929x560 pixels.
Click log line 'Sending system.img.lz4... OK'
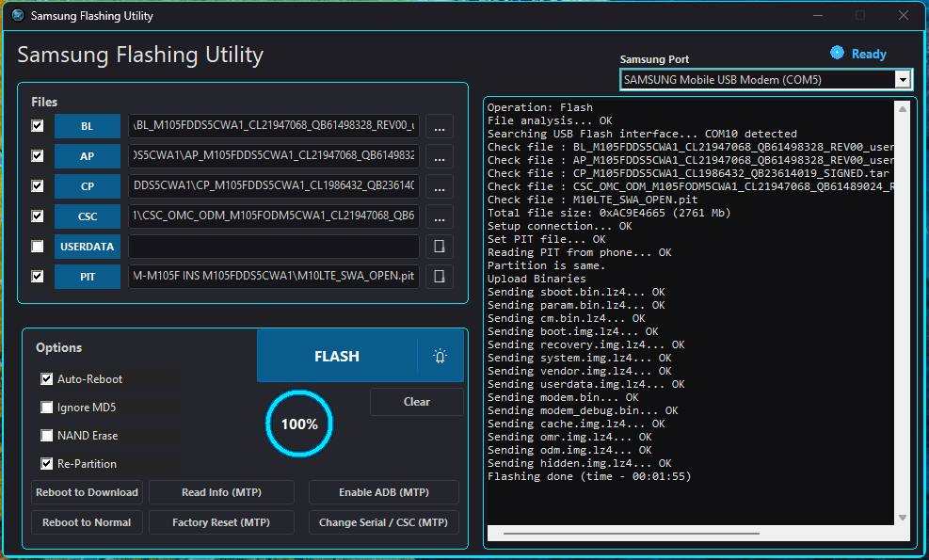(x=580, y=358)
